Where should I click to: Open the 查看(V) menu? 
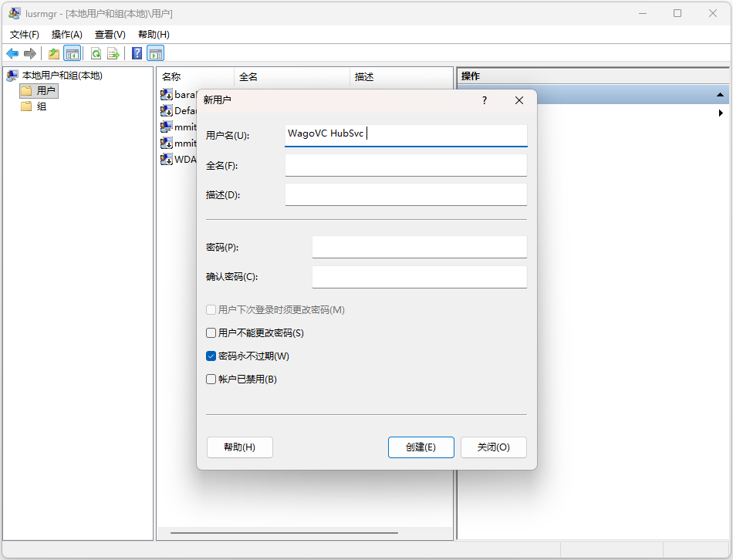[110, 35]
